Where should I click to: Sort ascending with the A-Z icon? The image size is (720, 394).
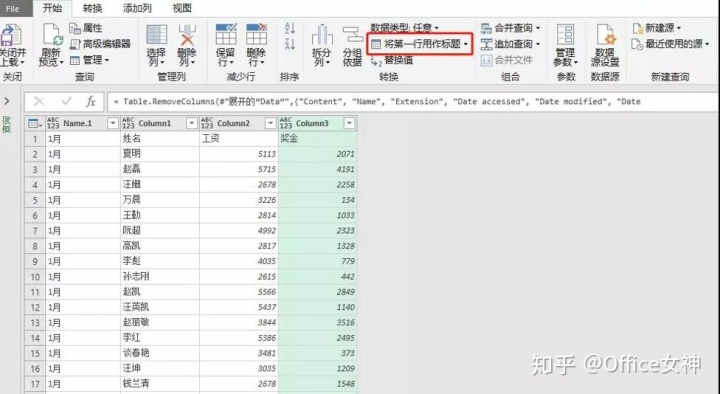[290, 28]
